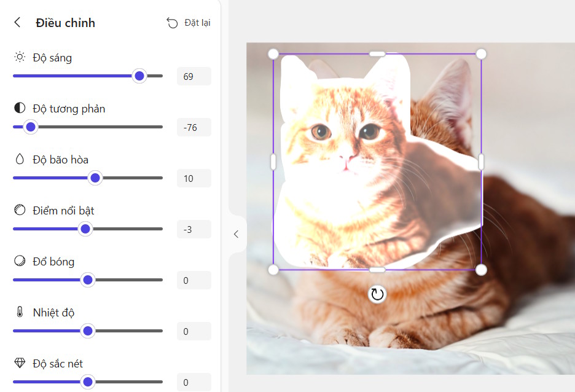
Task: Click the Độ tương phản contrast icon
Action: pyautogui.click(x=20, y=108)
